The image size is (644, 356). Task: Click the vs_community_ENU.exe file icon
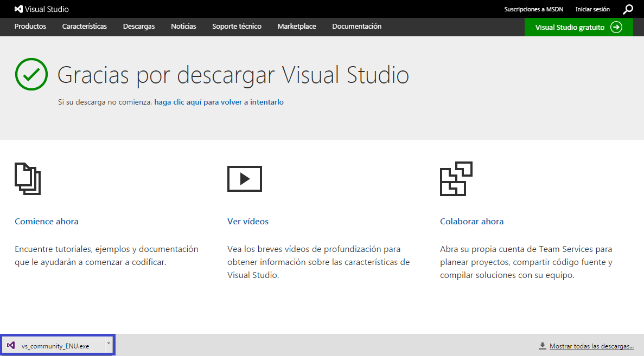[11, 345]
